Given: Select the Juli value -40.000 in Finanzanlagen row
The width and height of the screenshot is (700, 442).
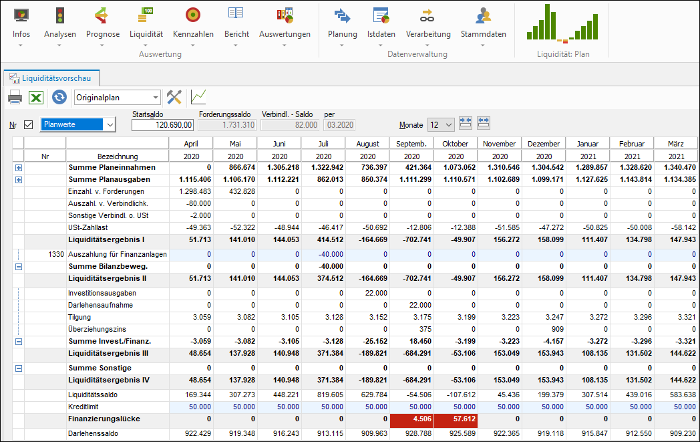Looking at the screenshot, I should coord(324,254).
